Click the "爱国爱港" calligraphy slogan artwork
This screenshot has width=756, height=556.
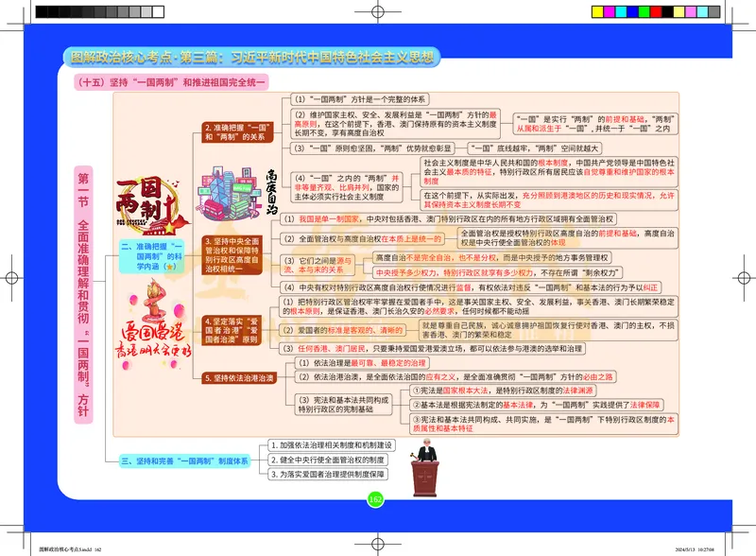[x=153, y=333]
